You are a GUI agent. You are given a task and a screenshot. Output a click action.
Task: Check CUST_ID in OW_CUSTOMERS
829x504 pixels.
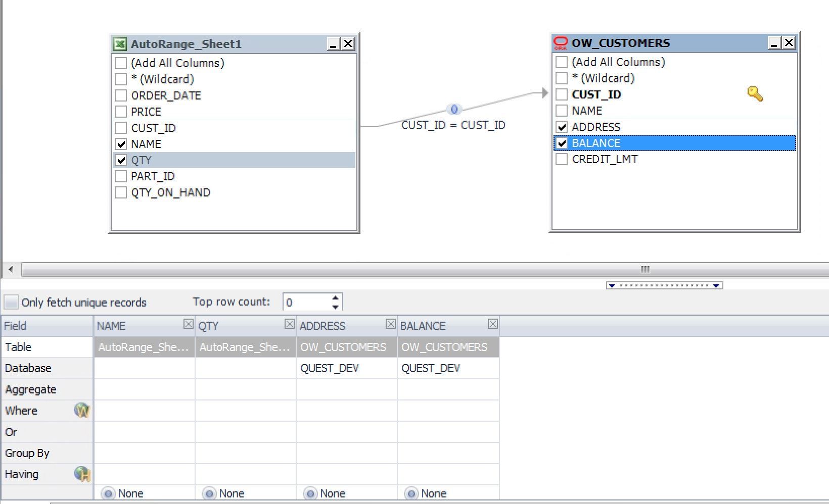coord(562,94)
